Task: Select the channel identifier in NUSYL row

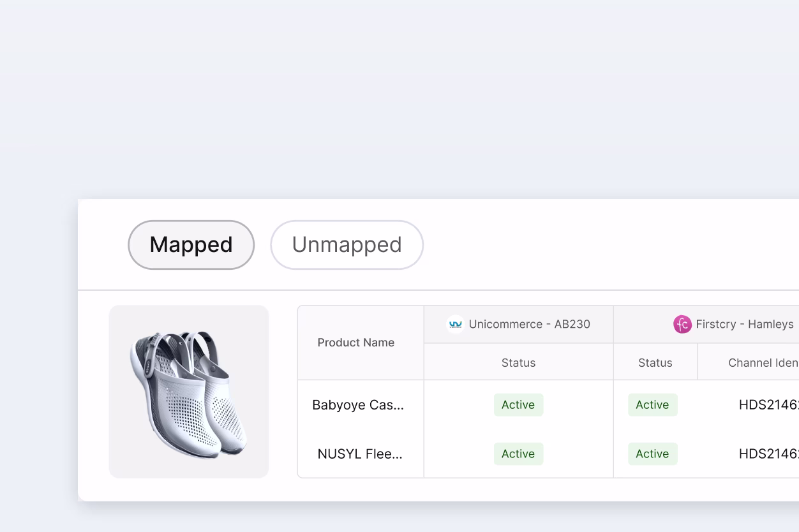Action: (768, 454)
